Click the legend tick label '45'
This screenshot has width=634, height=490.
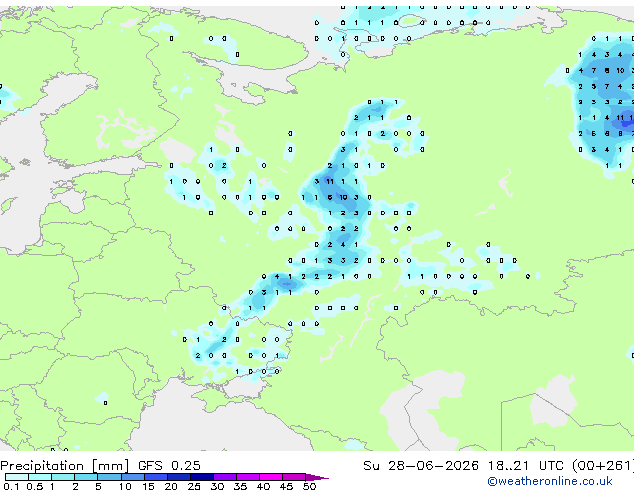(x=286, y=486)
